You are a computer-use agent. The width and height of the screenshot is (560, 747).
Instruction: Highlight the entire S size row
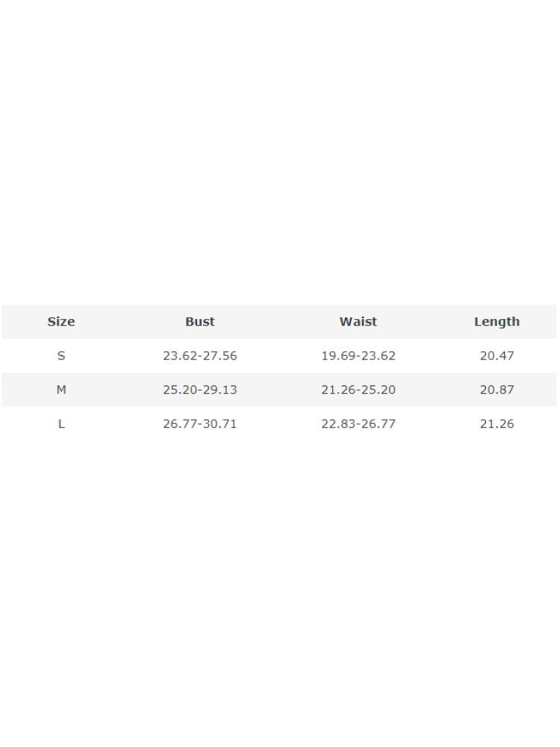[279, 356]
